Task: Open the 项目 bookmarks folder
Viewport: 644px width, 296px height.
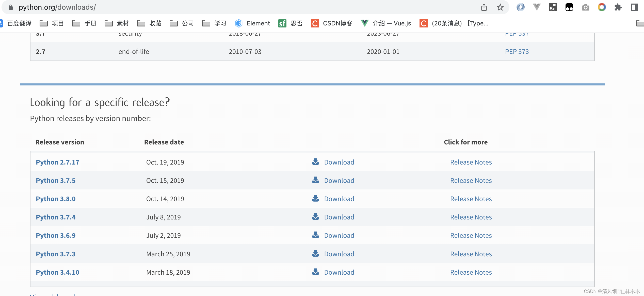Action: [x=52, y=23]
